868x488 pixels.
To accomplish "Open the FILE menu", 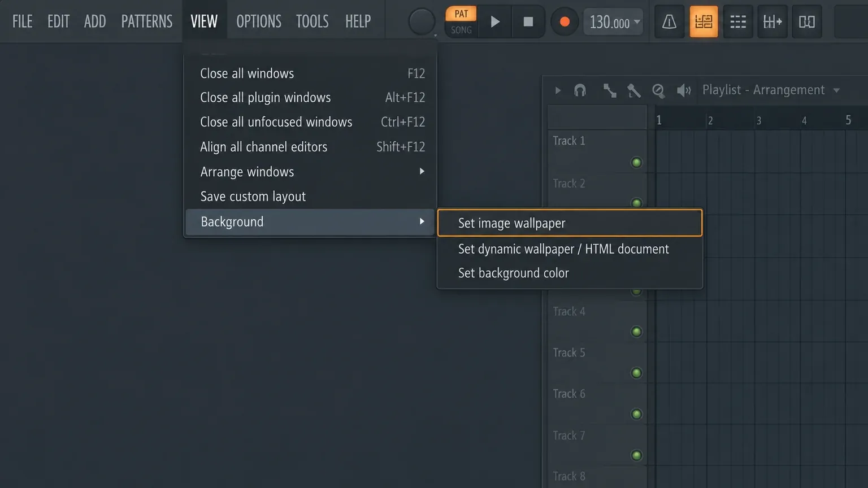I will pos(23,21).
